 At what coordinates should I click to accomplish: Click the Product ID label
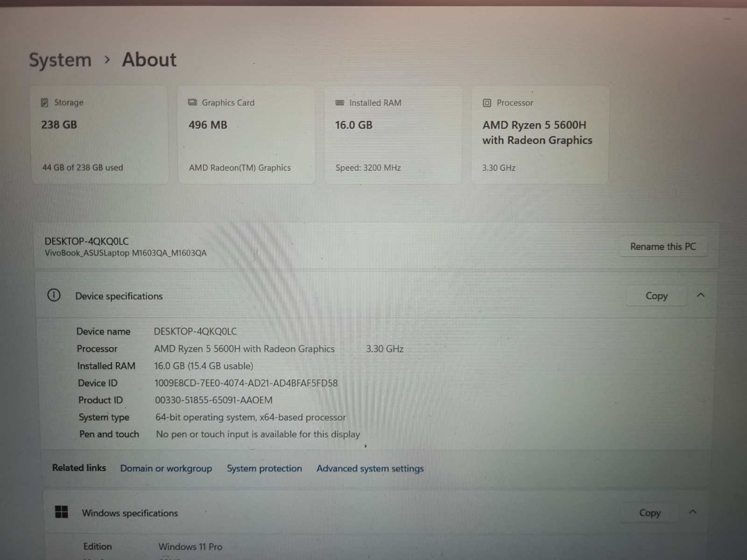click(x=100, y=400)
